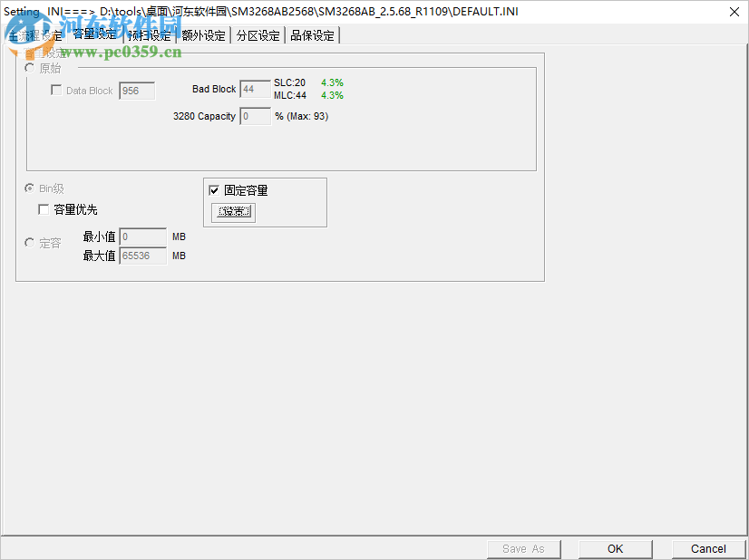Open the 容量设定 tab
This screenshot has height=560, width=749.
pos(94,34)
